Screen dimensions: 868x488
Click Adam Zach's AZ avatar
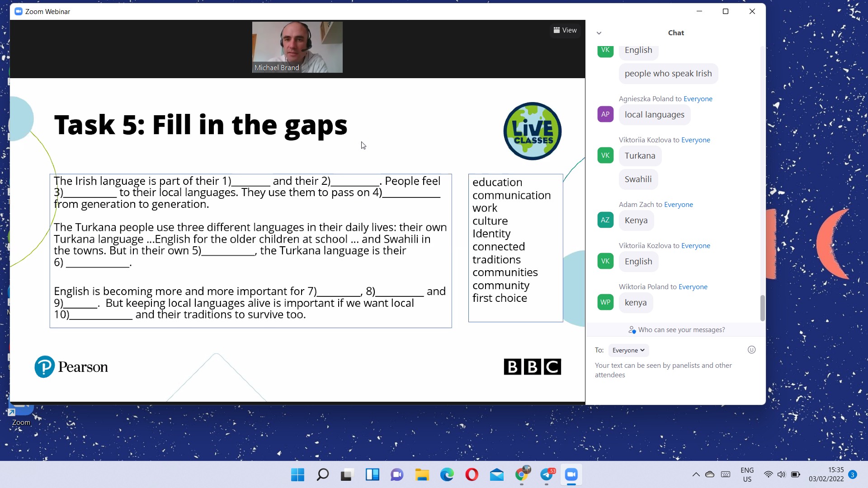[605, 220]
